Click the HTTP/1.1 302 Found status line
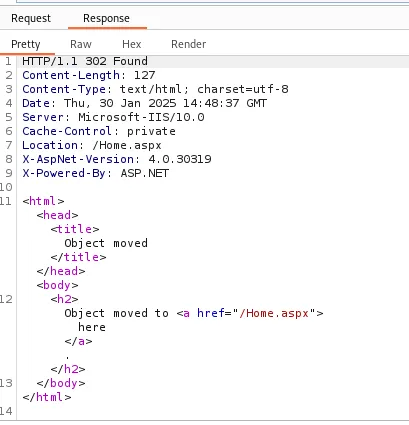Image resolution: width=409 pixels, height=425 pixels. [x=85, y=61]
